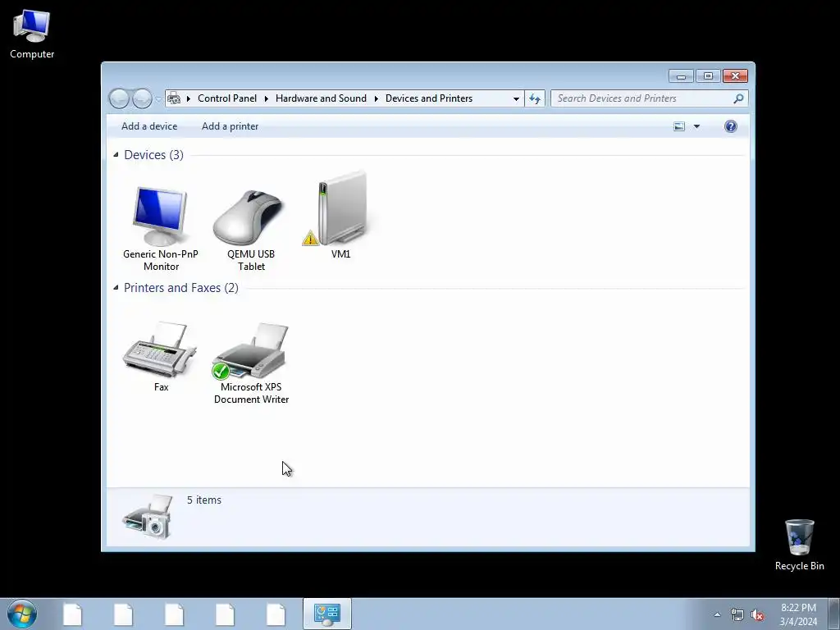This screenshot has height=630, width=840.
Task: Click the green default-printer checkmark badge
Action: click(221, 371)
